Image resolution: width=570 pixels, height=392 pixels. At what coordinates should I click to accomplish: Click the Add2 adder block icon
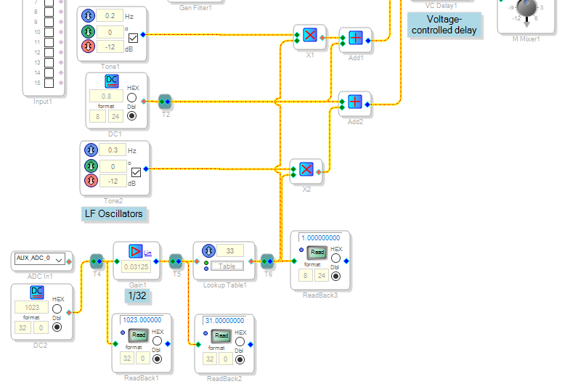click(355, 102)
